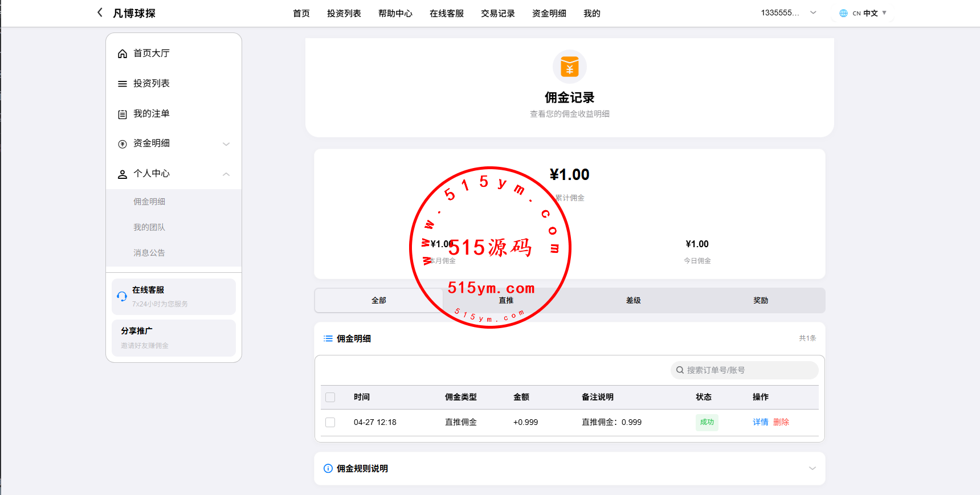Click the document icon beside 我的注单

[122, 114]
